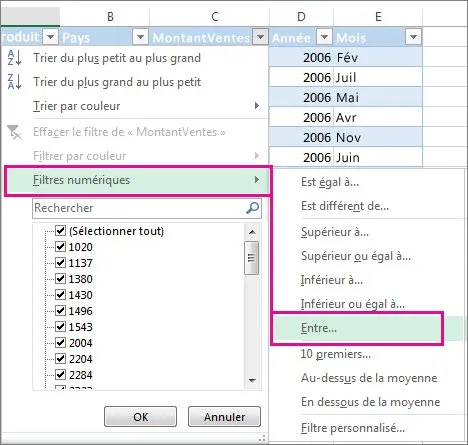Uncheck the 1543 value checkbox
The image size is (468, 445).
click(60, 327)
